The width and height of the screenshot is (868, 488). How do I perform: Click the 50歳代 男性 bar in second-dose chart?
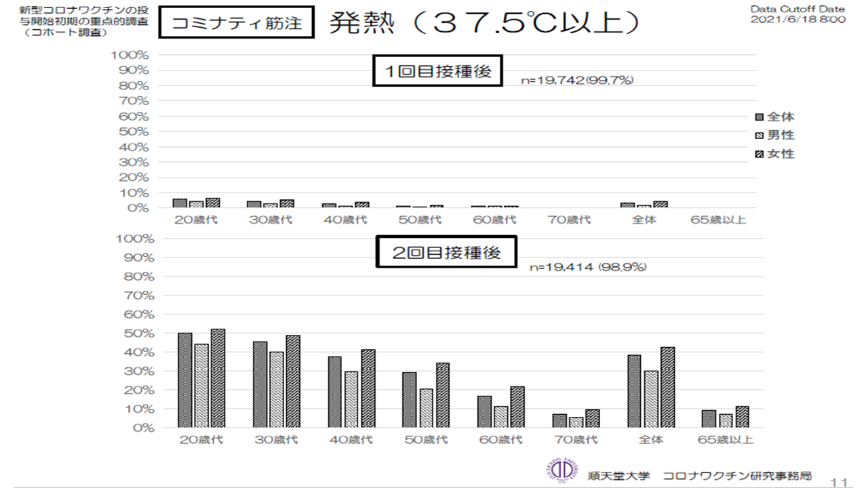(426, 408)
